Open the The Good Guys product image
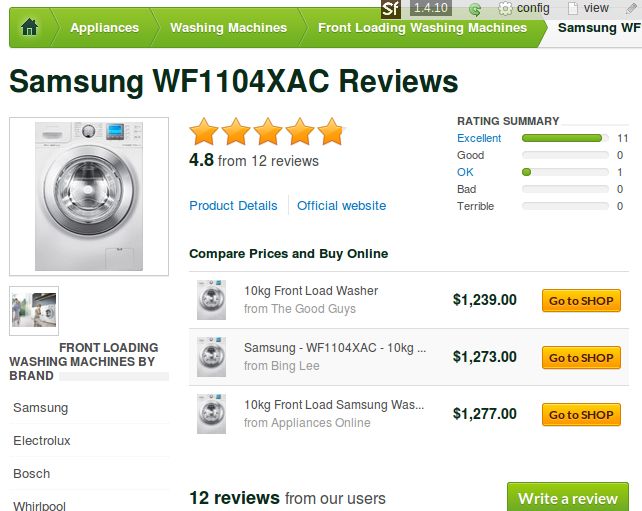This screenshot has height=511, width=642. pos(211,300)
